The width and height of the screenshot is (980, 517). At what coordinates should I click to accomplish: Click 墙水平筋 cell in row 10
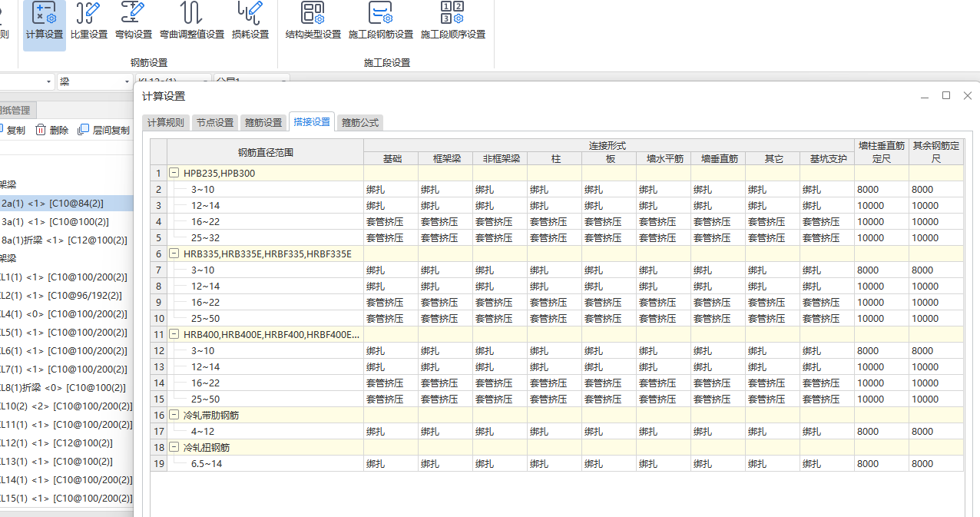(664, 319)
